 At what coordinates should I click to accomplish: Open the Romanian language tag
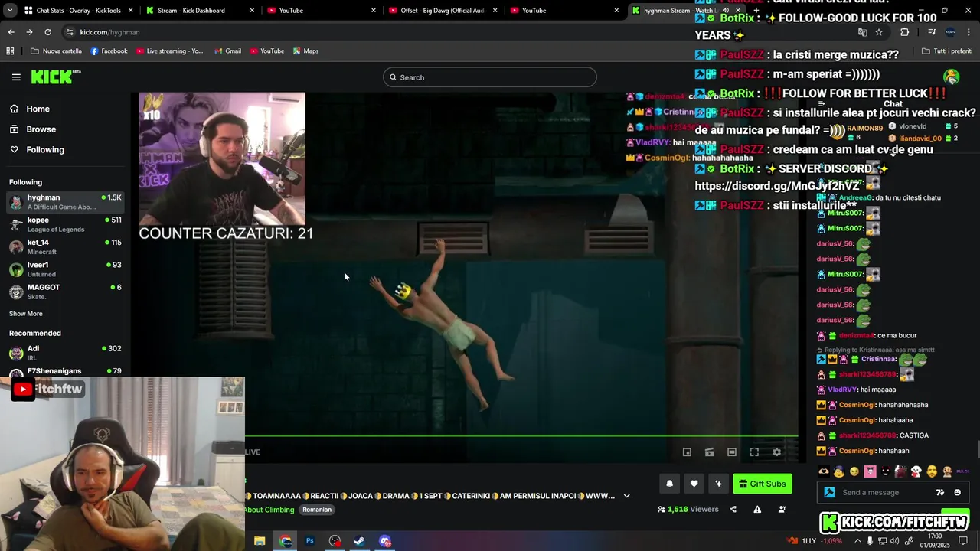click(x=317, y=510)
